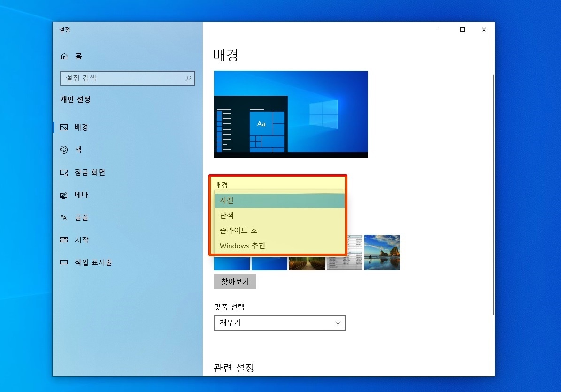This screenshot has height=392, width=561.
Task: Open the 테마 settings page
Action: [x=127, y=195]
